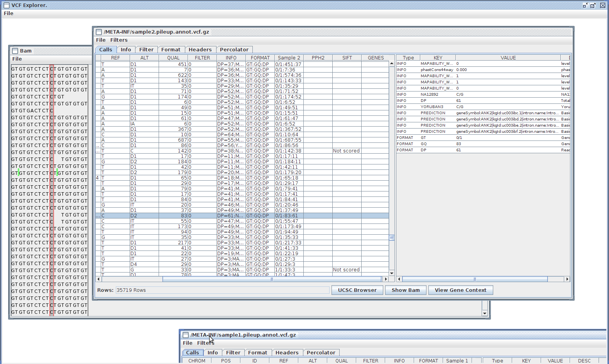This screenshot has height=364, width=609.
Task: Click the horizontal scrollbar thumb under the calls table
Action: (272, 279)
